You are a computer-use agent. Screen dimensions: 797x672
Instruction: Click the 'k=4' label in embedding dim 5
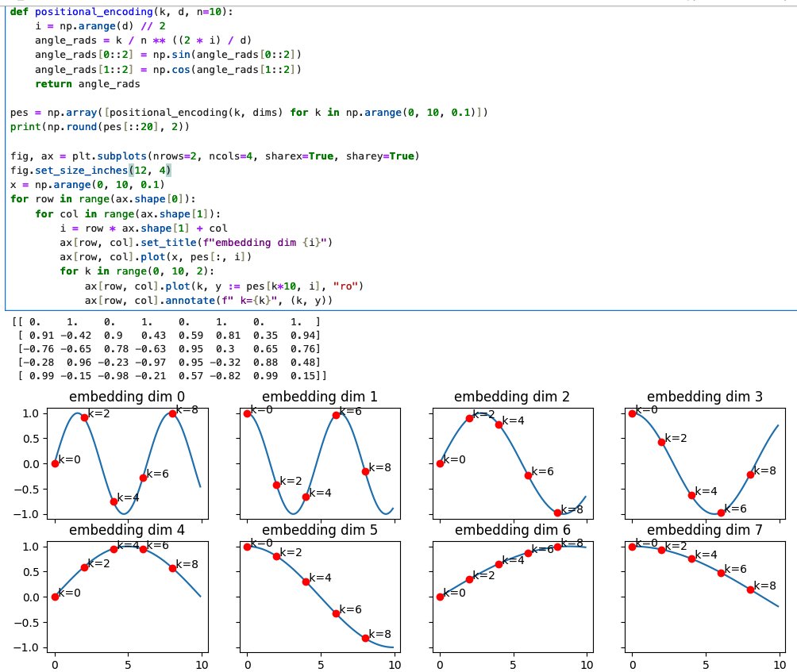(320, 578)
